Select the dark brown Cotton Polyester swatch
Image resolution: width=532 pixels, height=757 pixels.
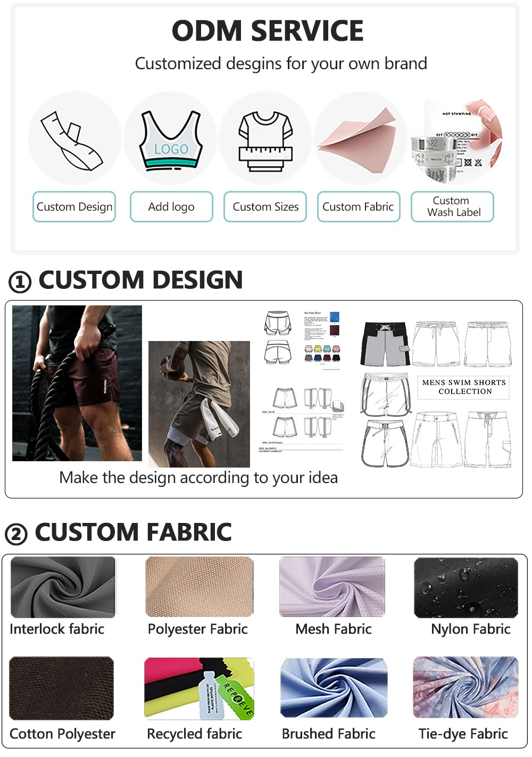(x=62, y=688)
